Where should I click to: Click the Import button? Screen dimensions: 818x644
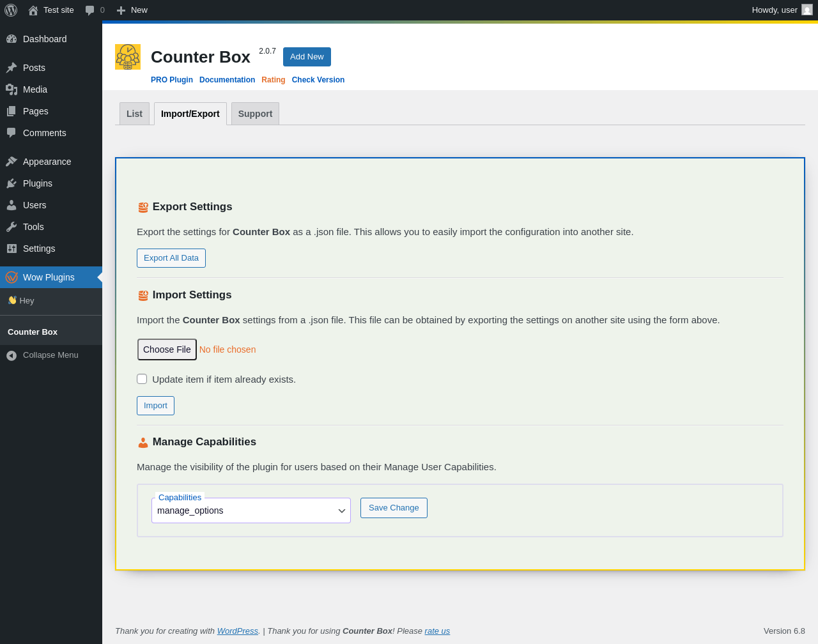(x=155, y=406)
